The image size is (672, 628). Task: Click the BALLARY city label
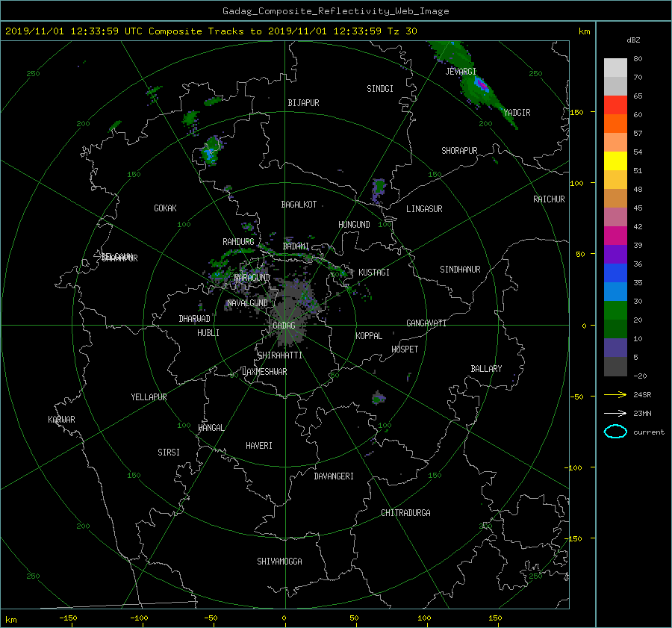486,369
